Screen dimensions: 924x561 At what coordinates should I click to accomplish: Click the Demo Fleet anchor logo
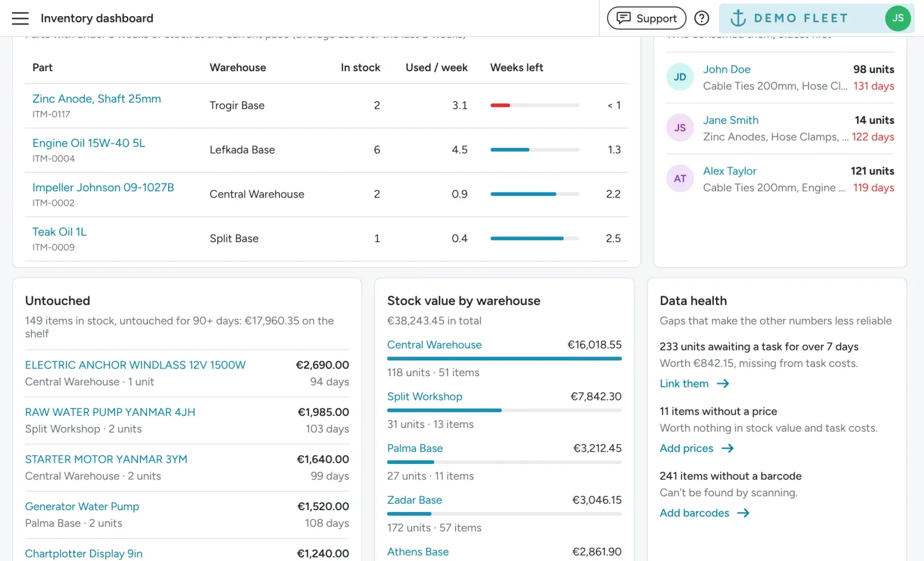(738, 18)
